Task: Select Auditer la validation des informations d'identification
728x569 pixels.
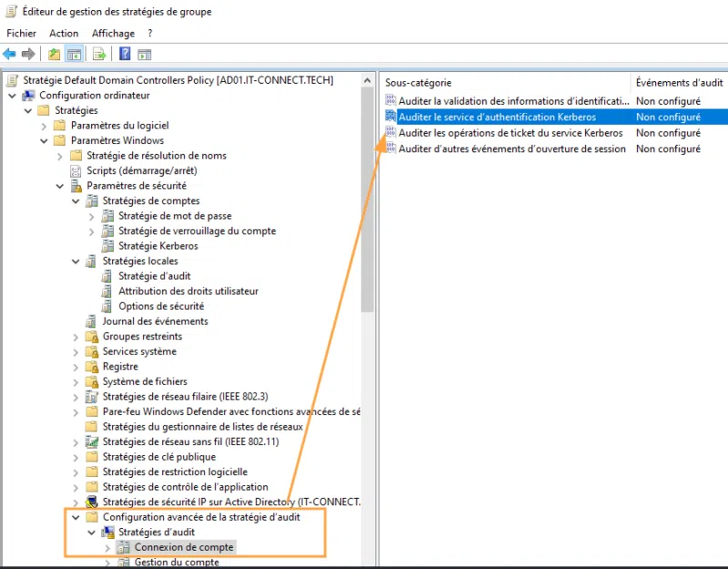Action: [513, 101]
